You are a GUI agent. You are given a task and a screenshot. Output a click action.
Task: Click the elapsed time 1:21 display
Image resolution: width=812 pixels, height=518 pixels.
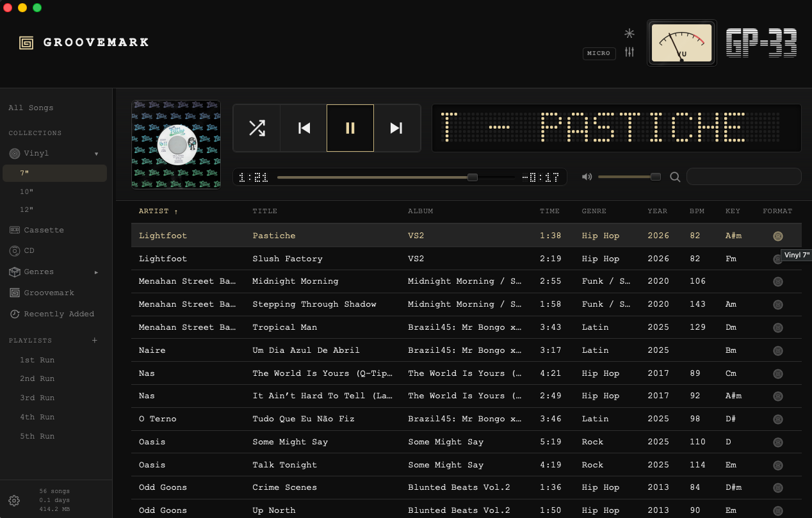(x=253, y=177)
